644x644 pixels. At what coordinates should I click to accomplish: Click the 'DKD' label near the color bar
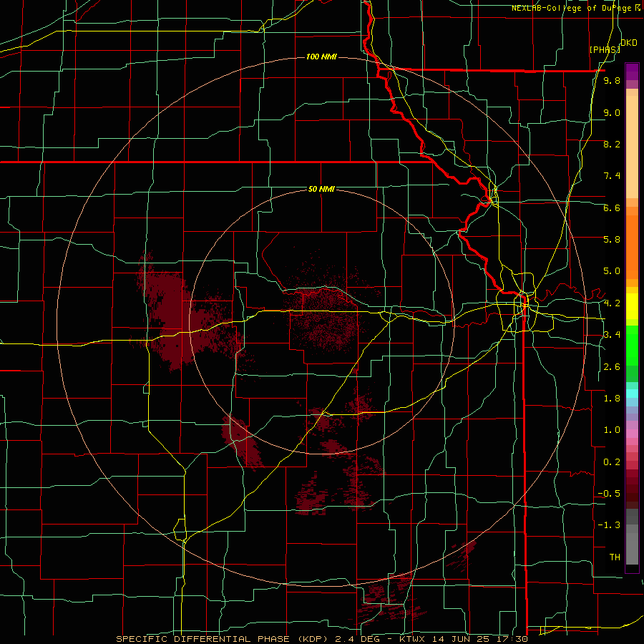coord(629,43)
